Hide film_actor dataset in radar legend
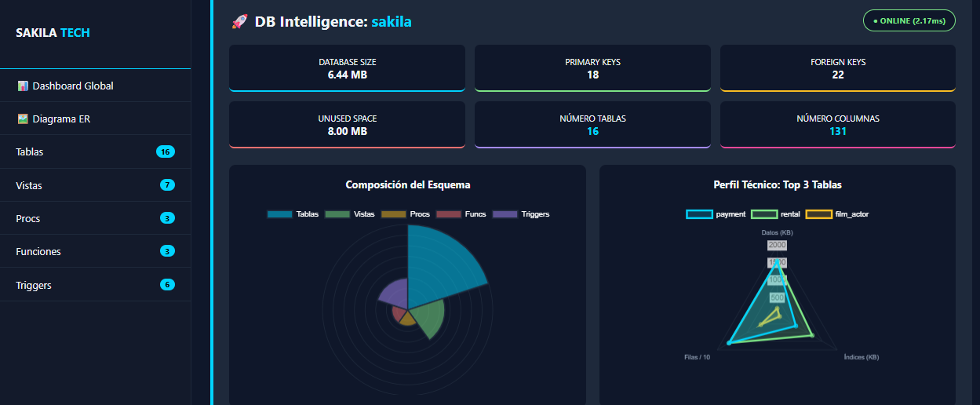The width and height of the screenshot is (980, 405). pyautogui.click(x=838, y=214)
